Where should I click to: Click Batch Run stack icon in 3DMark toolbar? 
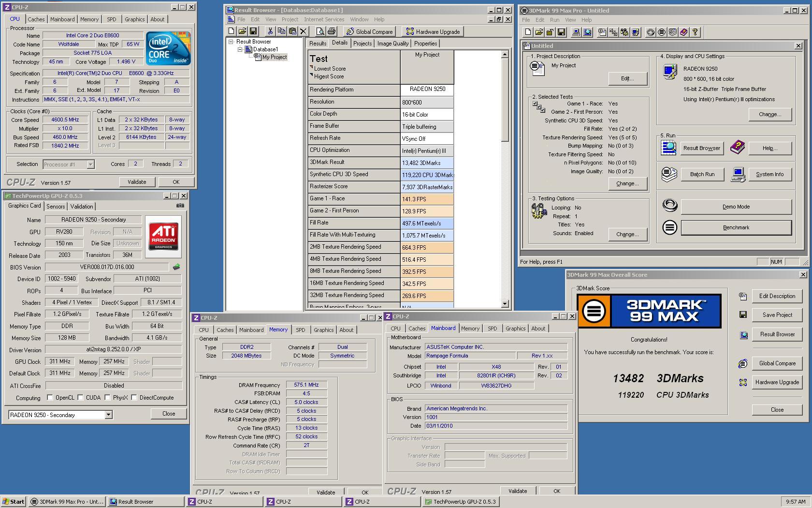[x=673, y=32]
